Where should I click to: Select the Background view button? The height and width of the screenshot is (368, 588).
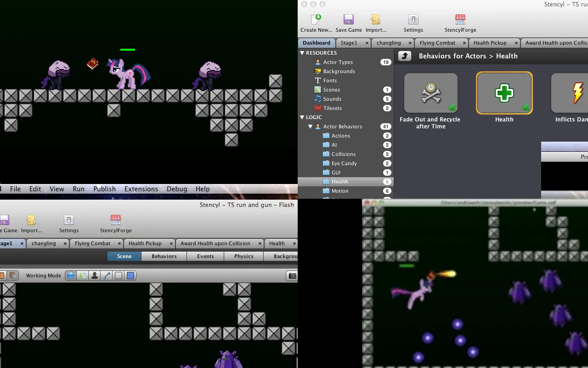click(281, 256)
